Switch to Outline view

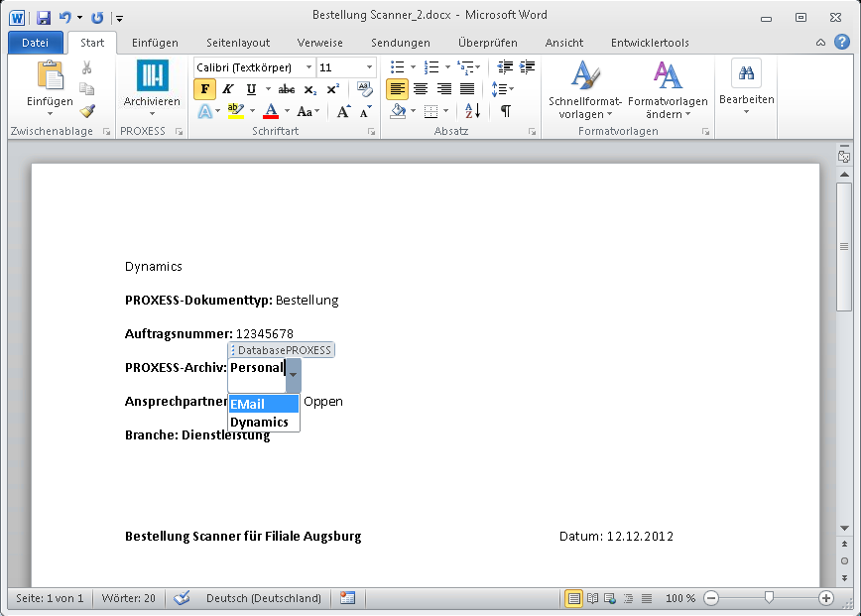[x=629, y=598]
